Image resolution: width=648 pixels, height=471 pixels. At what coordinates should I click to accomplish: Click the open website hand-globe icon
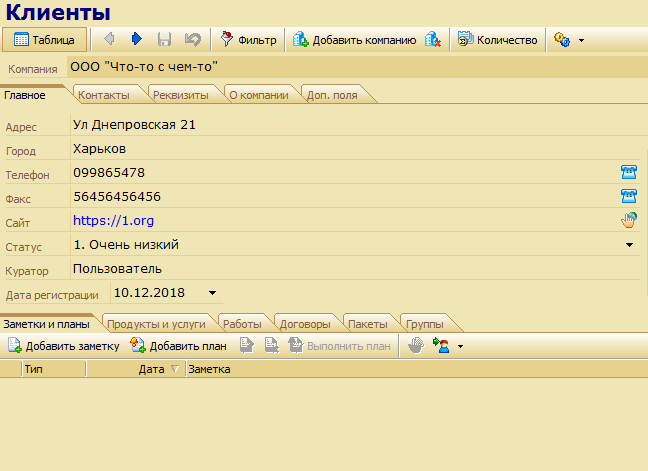pos(629,220)
